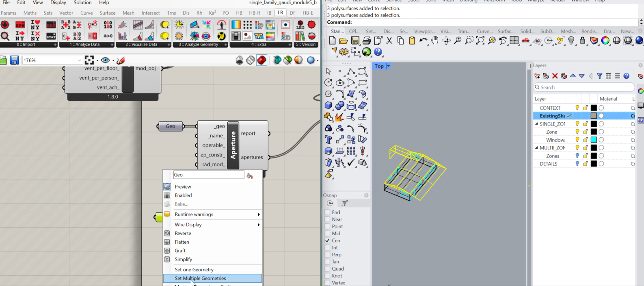
Task: Toggle visibility lightbulb of CONTEXT layer
Action: [x=577, y=108]
